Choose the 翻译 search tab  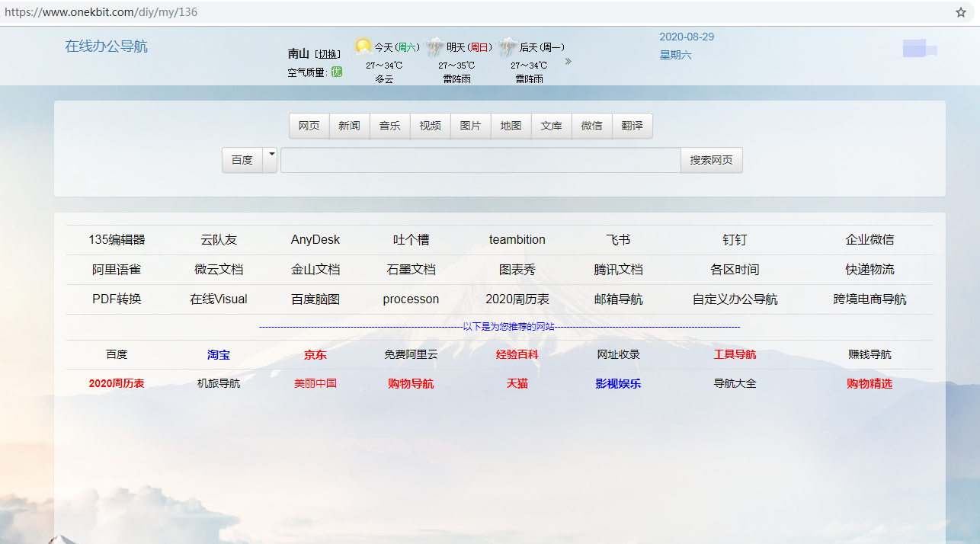tap(632, 126)
